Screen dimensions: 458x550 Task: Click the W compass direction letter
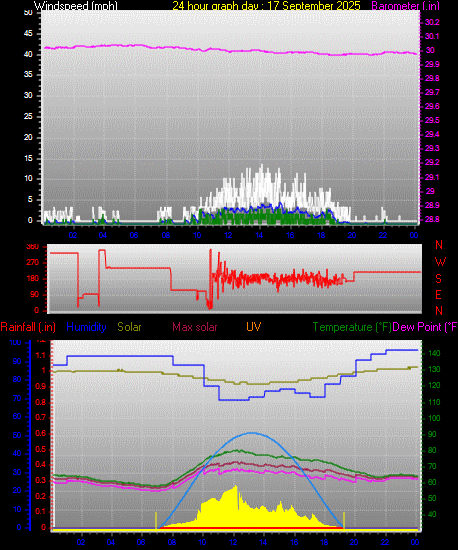point(440,261)
